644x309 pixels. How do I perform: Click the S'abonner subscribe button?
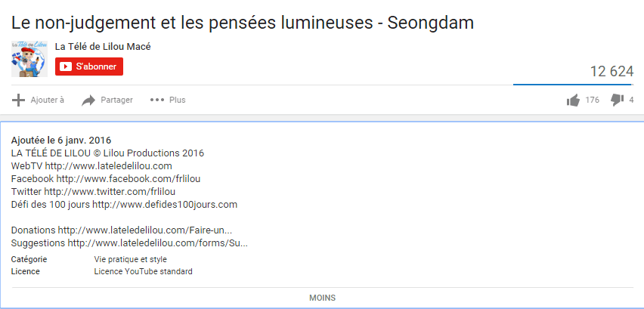tap(89, 66)
